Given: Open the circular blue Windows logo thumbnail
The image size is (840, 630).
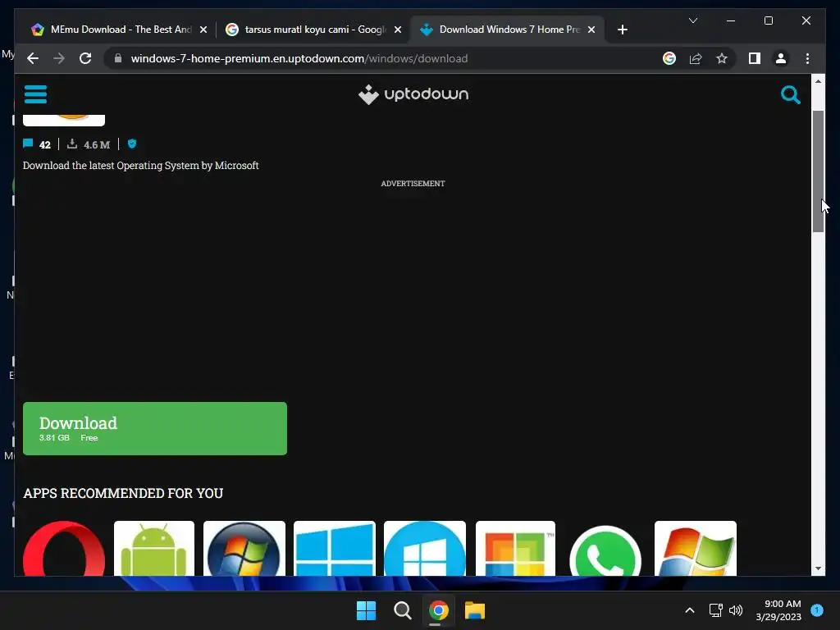Looking at the screenshot, I should pyautogui.click(x=425, y=549).
